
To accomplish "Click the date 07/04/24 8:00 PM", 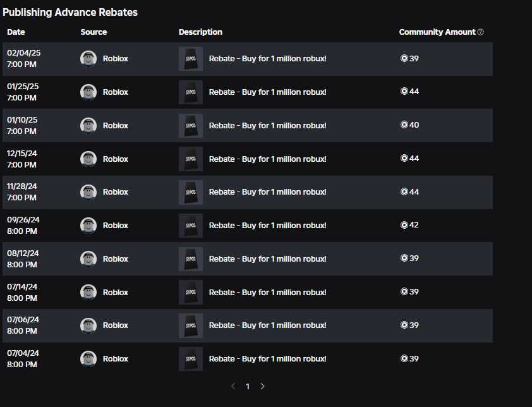I will pyautogui.click(x=23, y=359).
